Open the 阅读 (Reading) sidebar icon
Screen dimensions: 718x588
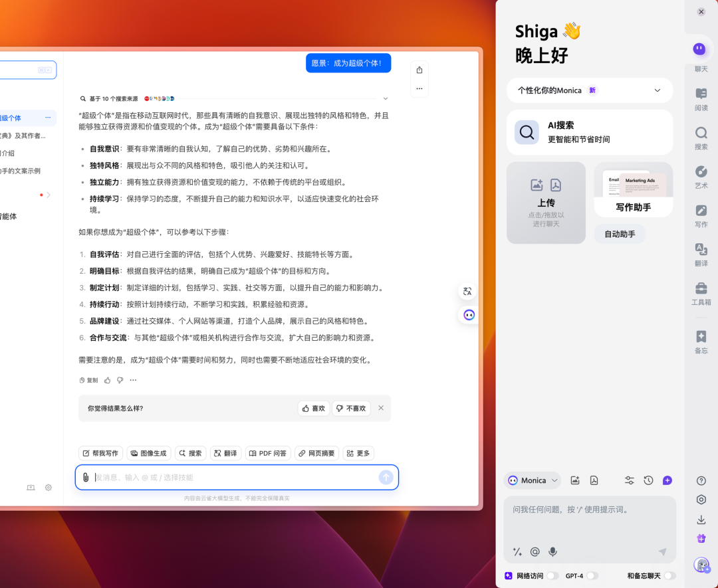[x=701, y=98]
